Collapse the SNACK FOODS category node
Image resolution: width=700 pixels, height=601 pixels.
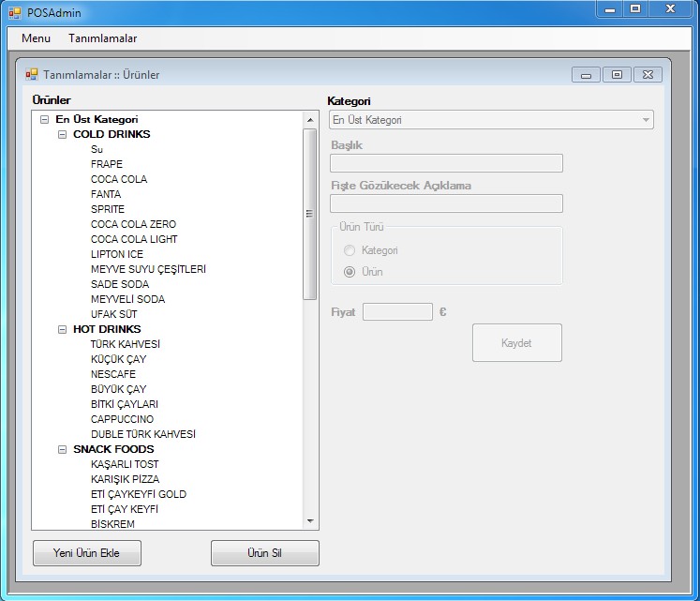(x=63, y=449)
